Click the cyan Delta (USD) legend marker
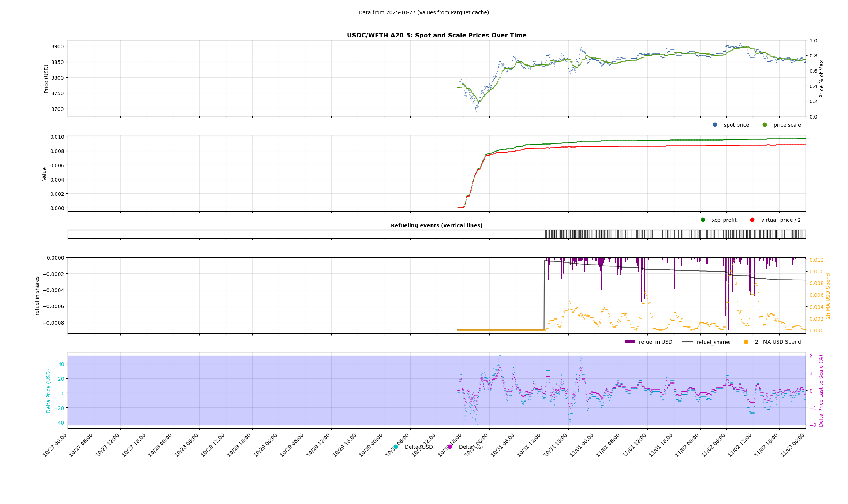 (x=396, y=447)
